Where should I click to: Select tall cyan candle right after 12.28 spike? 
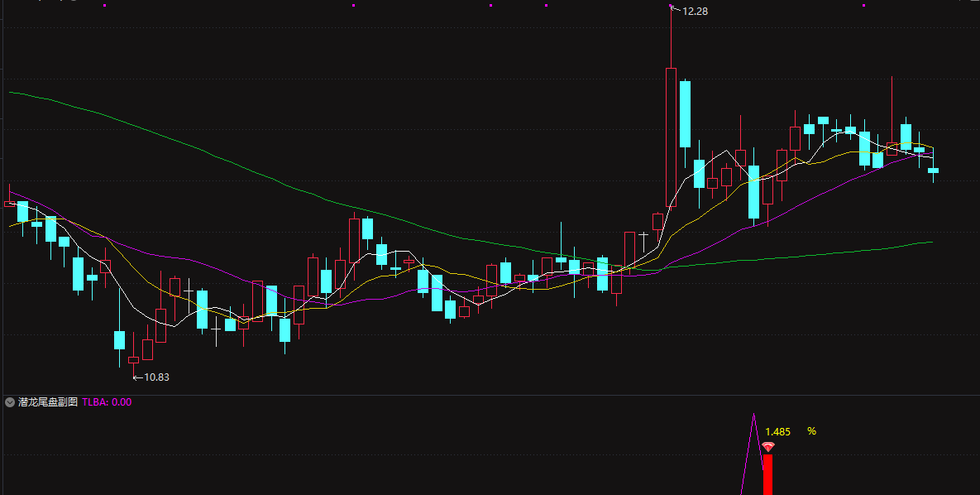[x=685, y=113]
